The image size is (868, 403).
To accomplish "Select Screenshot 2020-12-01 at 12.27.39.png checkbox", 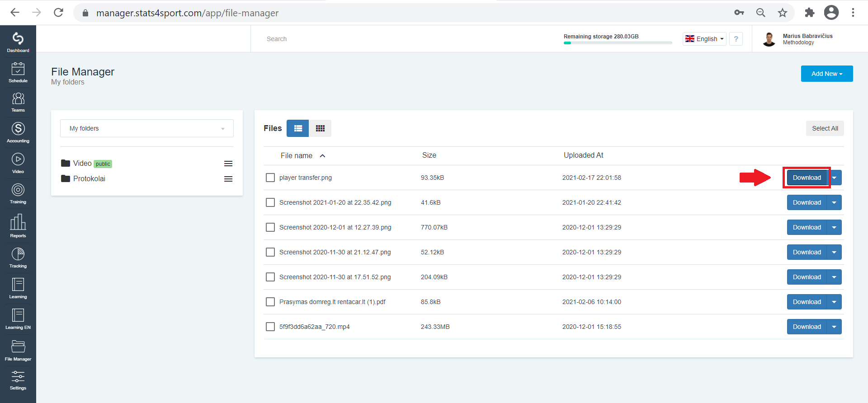I will click(270, 227).
